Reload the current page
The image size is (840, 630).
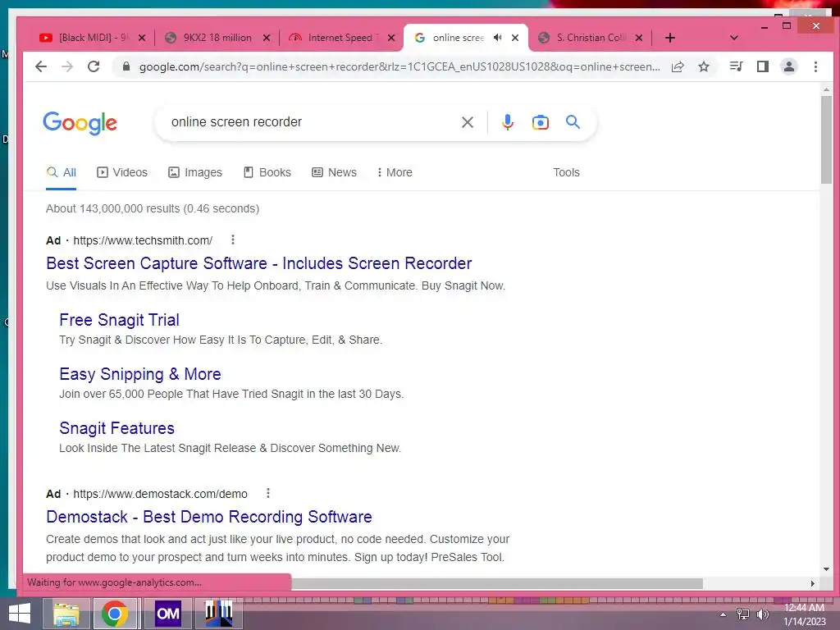click(94, 66)
